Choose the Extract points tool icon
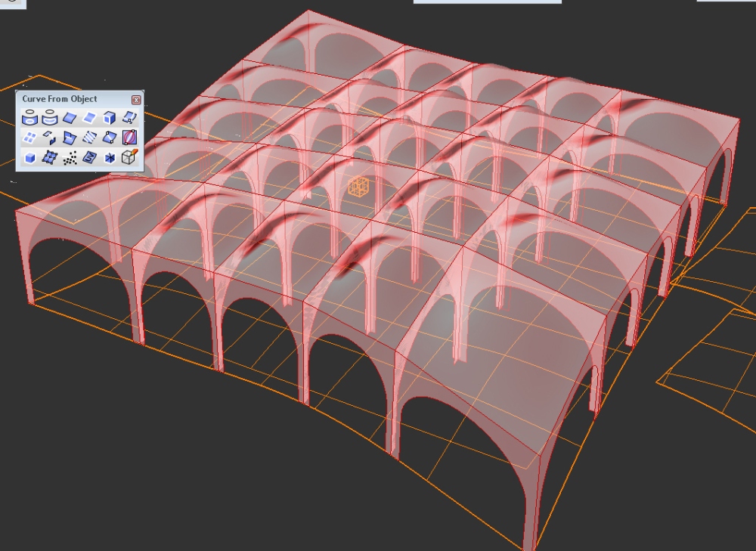Screen dimensions: 756x551 click(50, 157)
